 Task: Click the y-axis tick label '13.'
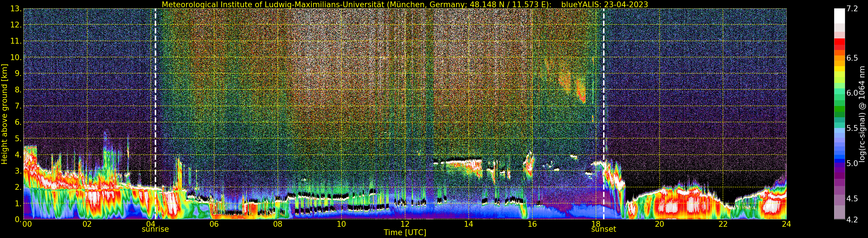click(16, 9)
